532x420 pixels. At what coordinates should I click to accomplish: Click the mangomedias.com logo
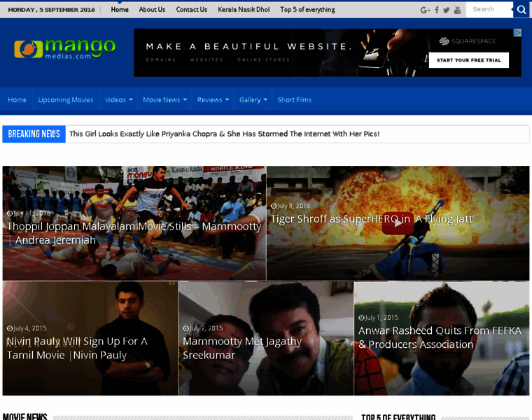point(65,49)
